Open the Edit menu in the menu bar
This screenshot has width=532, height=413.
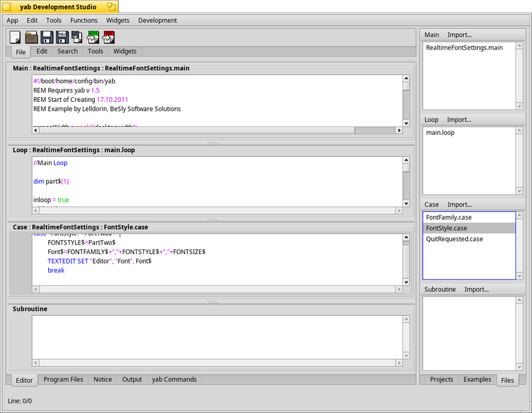pyautogui.click(x=32, y=21)
